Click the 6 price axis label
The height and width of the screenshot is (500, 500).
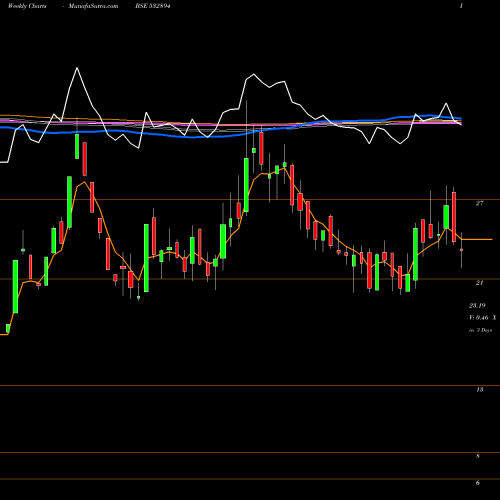[478, 483]
